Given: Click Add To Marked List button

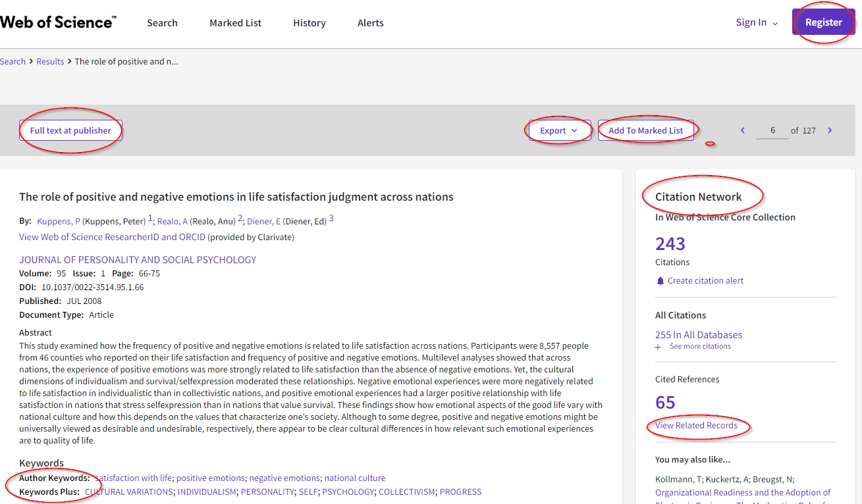Looking at the screenshot, I should tap(645, 130).
